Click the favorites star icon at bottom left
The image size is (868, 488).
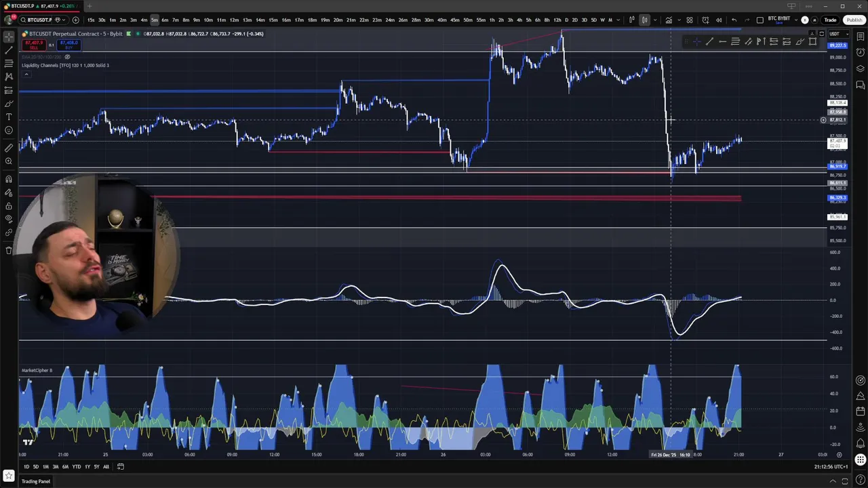[9, 476]
